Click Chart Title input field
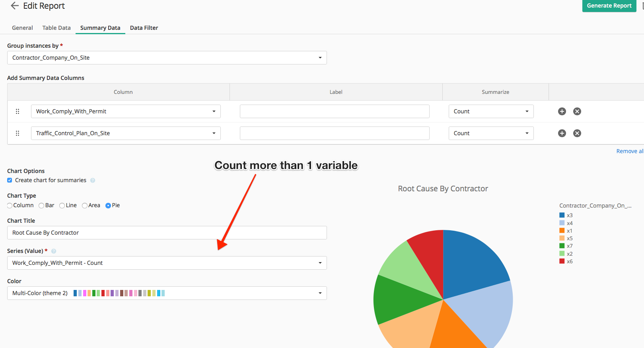 coord(167,233)
